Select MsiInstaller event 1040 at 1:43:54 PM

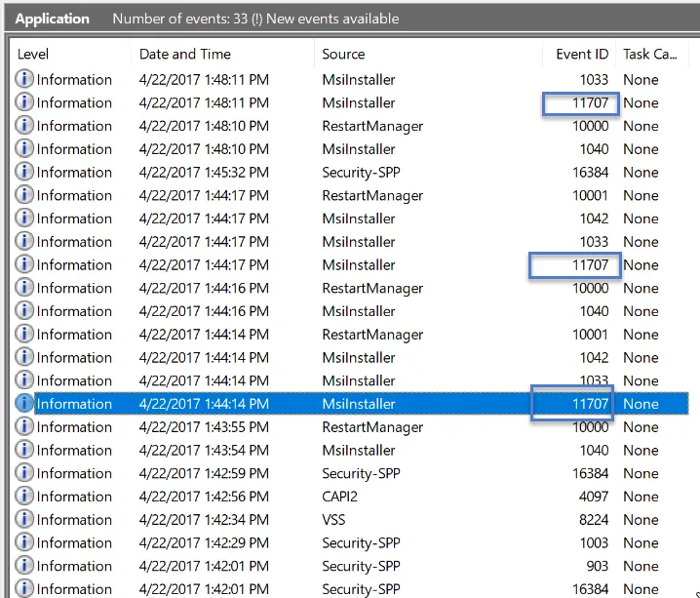click(x=350, y=450)
